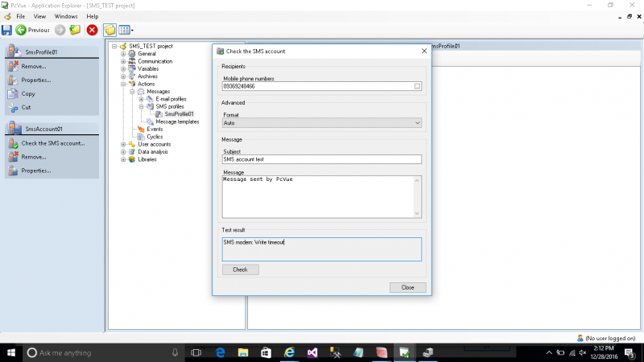The height and width of the screenshot is (362, 644).
Task: Expand the User accounts tree node
Action: [123, 145]
